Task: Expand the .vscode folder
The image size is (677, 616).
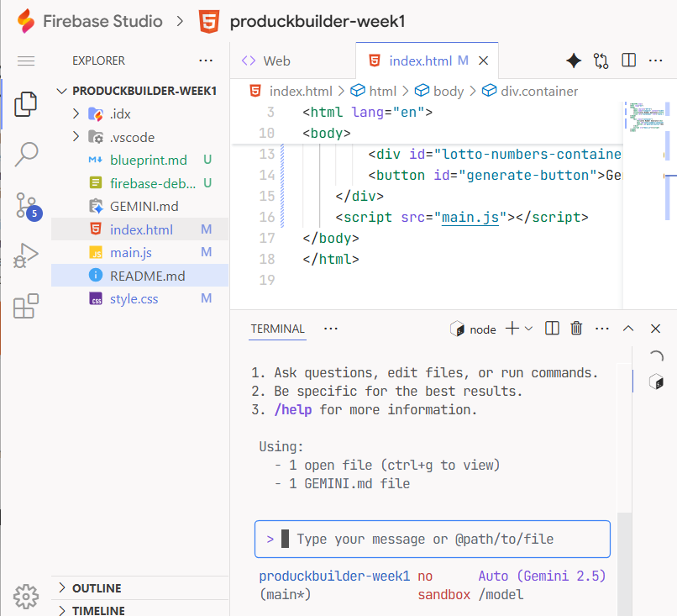Action: [76, 136]
